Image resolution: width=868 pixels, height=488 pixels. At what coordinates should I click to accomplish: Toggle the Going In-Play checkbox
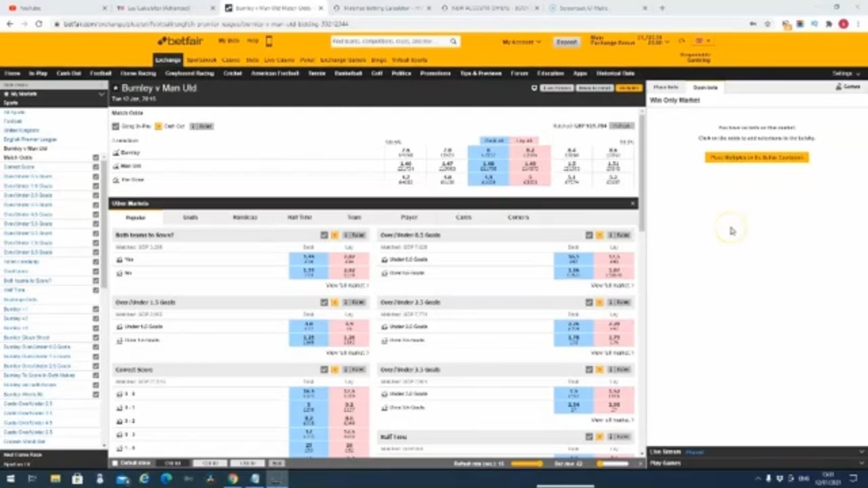coord(115,126)
